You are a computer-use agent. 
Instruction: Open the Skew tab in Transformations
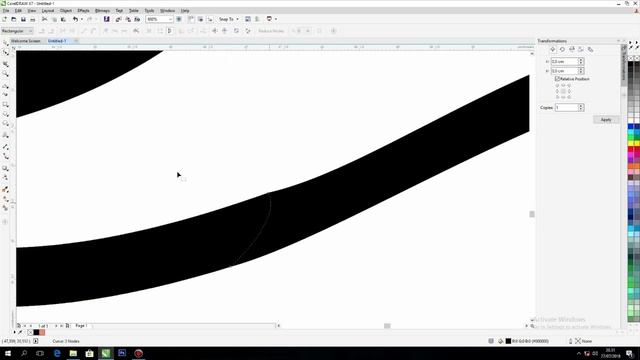click(590, 49)
